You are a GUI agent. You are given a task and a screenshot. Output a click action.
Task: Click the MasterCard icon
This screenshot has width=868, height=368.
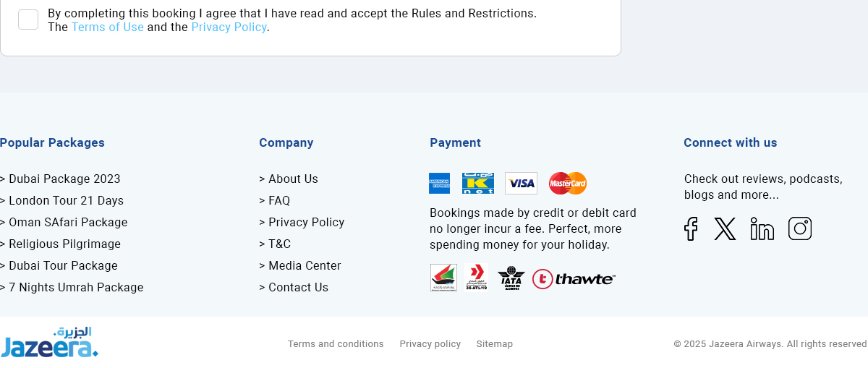pyautogui.click(x=568, y=184)
